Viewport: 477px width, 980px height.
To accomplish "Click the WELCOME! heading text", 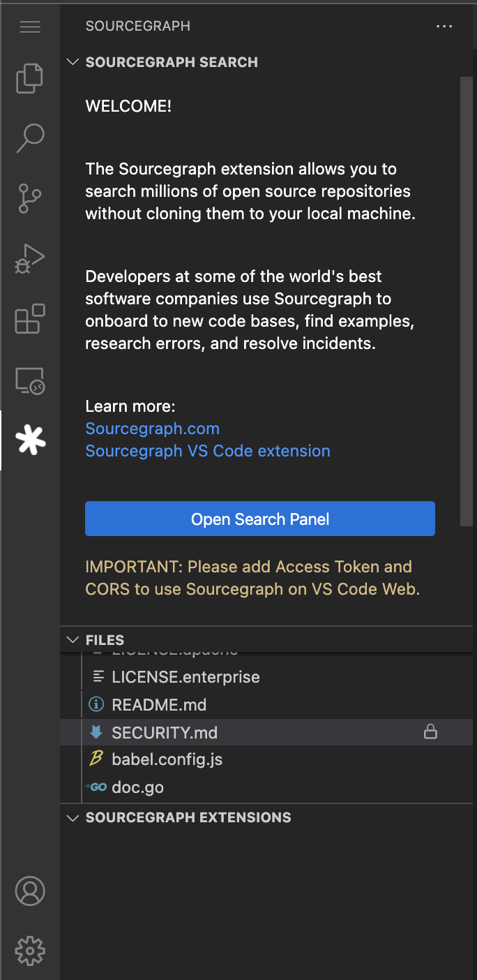I will pos(128,106).
